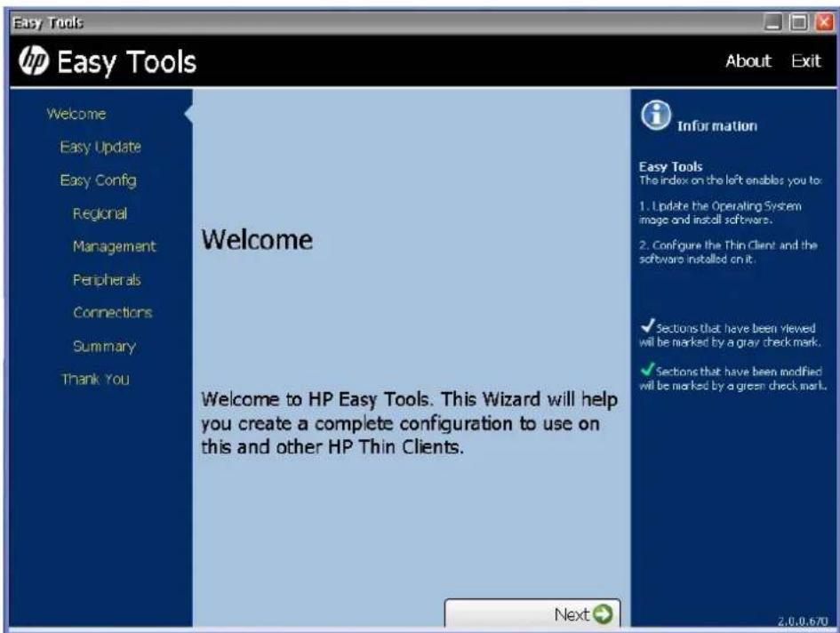The height and width of the screenshot is (633, 840).
Task: Select Welcome in the left index
Action: click(76, 114)
